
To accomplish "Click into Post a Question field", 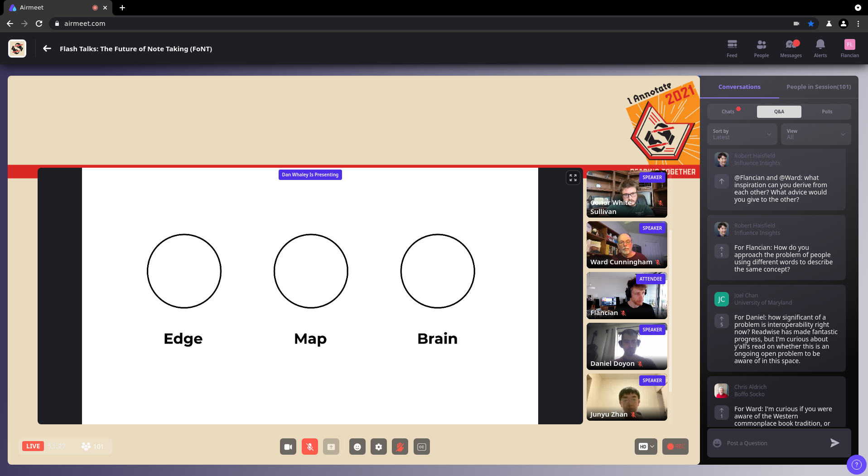I will click(x=775, y=443).
